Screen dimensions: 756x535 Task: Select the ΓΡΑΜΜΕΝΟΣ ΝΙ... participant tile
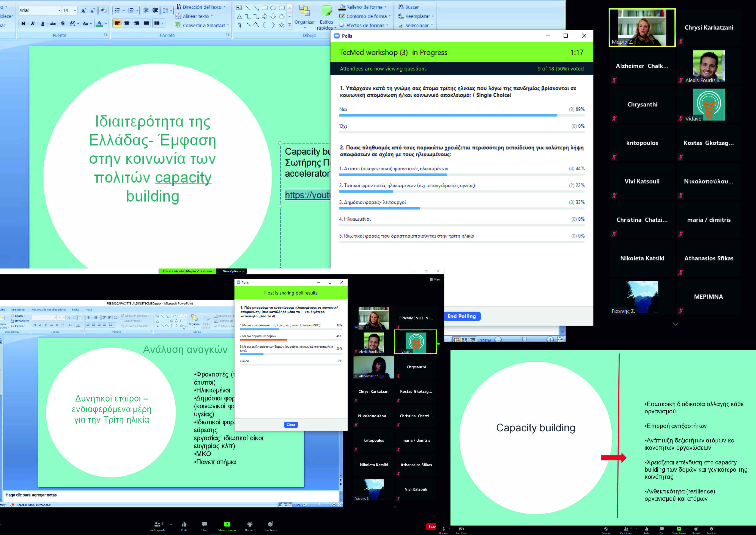click(x=416, y=318)
